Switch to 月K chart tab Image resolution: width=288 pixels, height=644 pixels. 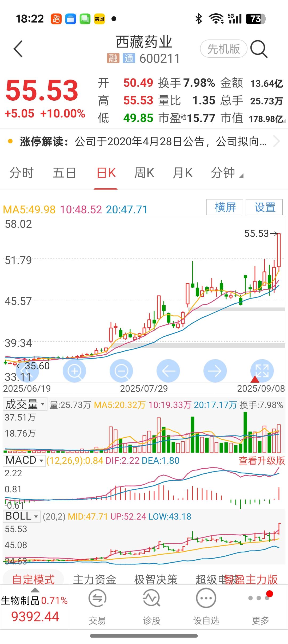click(x=182, y=173)
